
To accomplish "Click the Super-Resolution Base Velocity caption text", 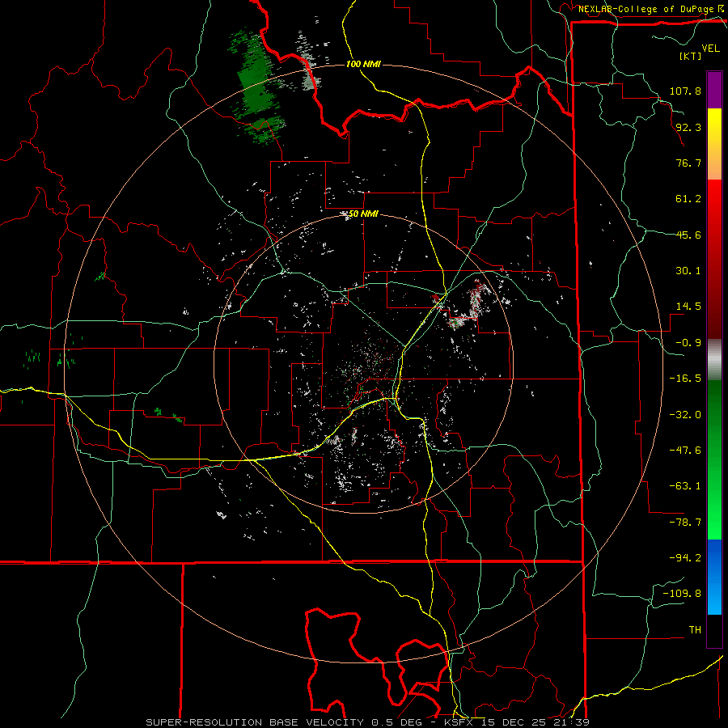I will pos(368,722).
